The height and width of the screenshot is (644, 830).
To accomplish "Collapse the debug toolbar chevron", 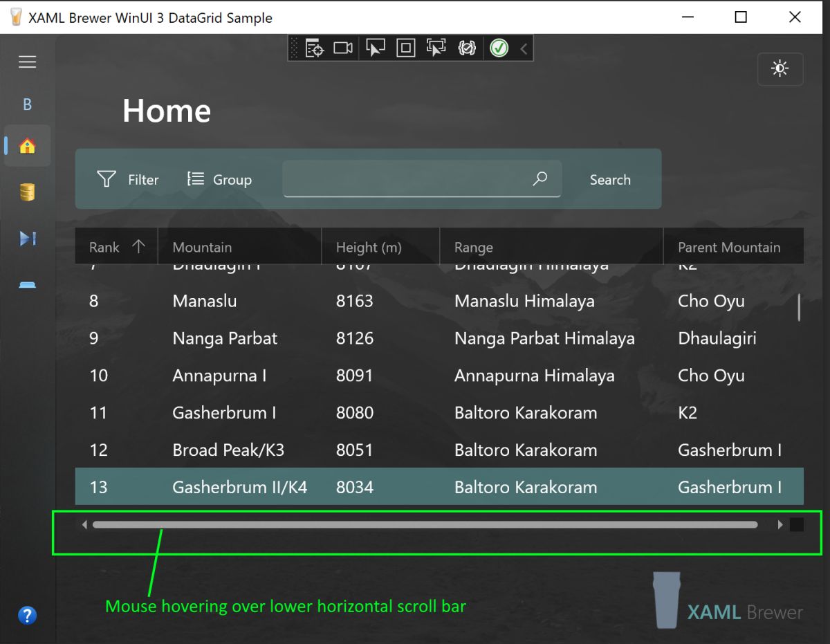I will pyautogui.click(x=524, y=48).
